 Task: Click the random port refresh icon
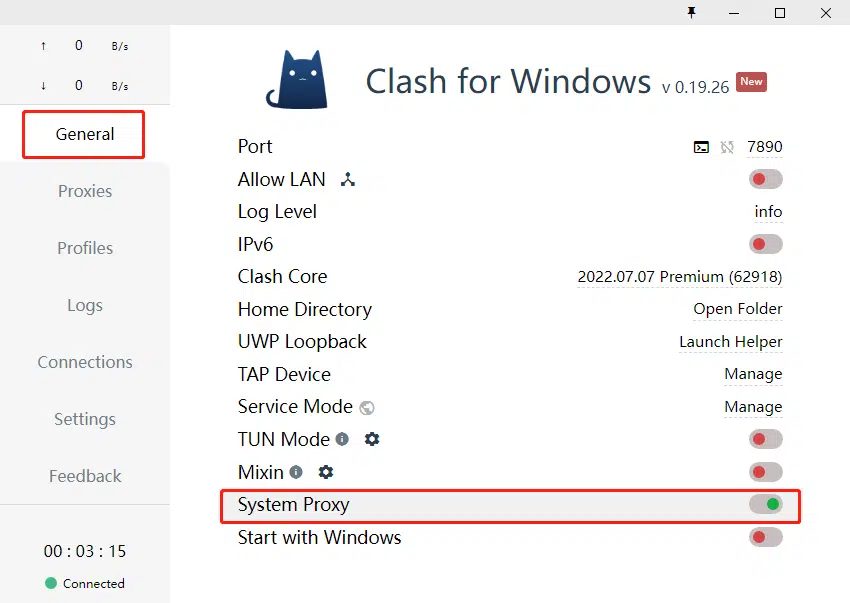tap(727, 147)
